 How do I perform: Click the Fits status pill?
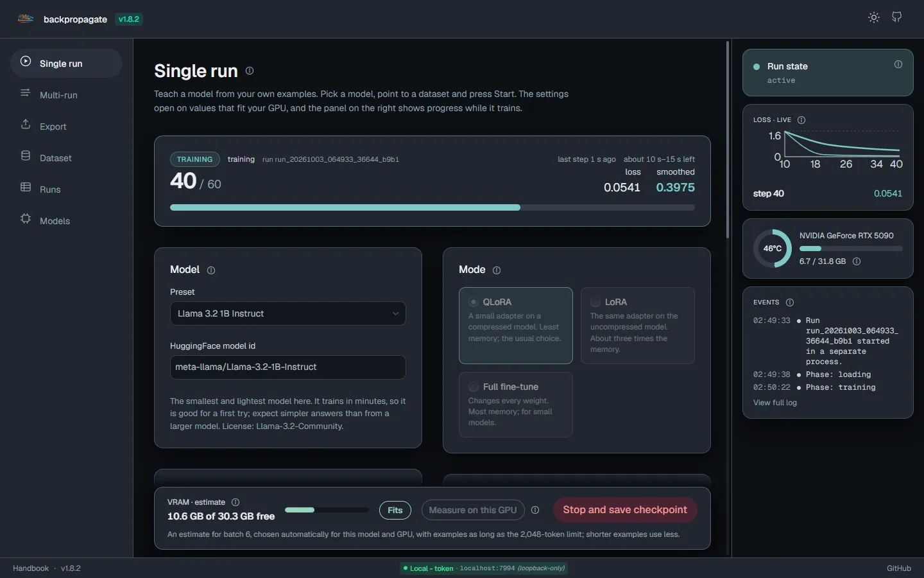pos(395,511)
